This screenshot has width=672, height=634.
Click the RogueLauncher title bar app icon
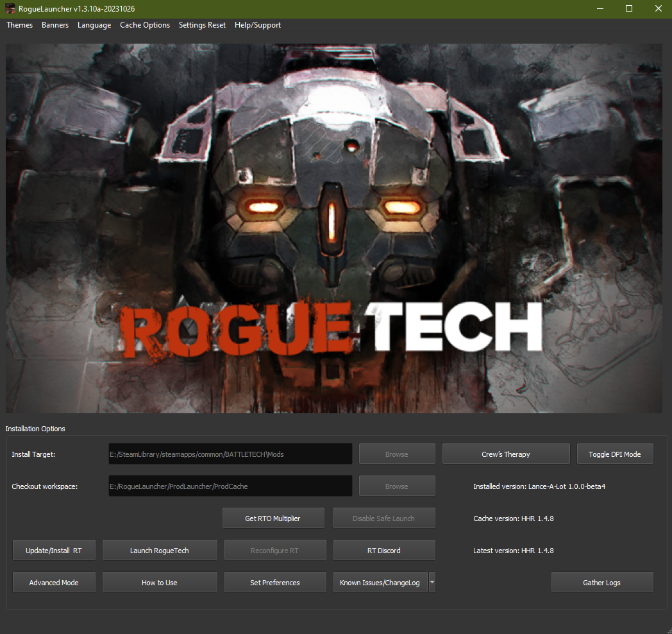tap(10, 8)
